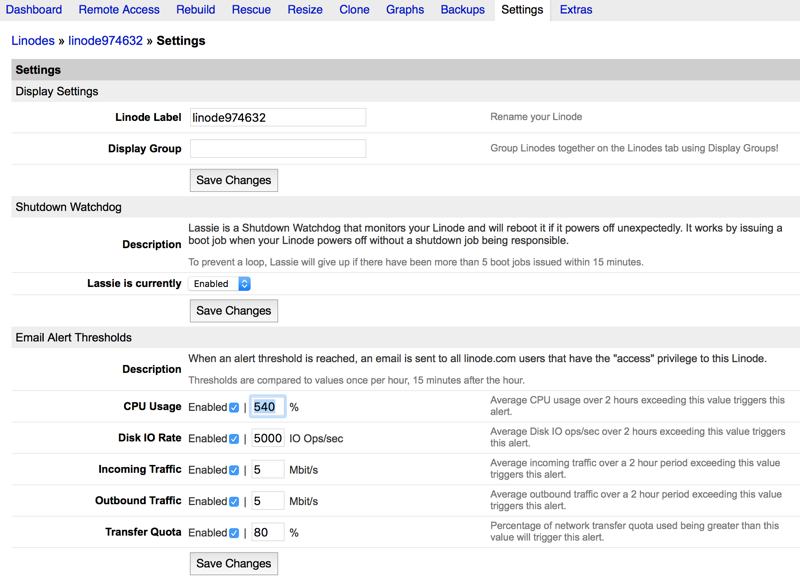The image size is (800, 583).
Task: Save Changes under Display Settings
Action: coord(233,180)
